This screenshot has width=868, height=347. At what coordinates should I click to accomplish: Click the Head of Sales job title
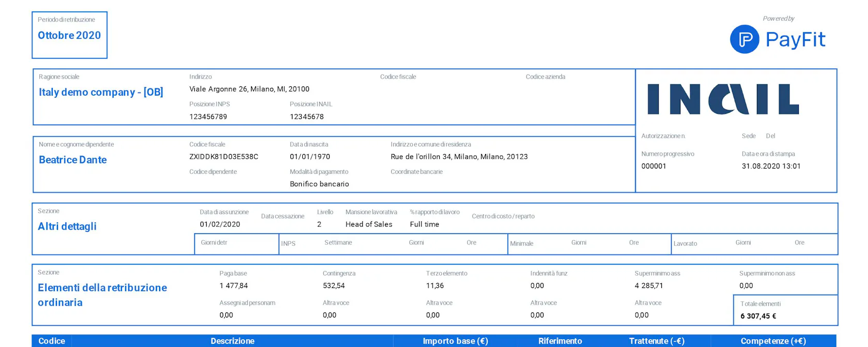(x=369, y=224)
